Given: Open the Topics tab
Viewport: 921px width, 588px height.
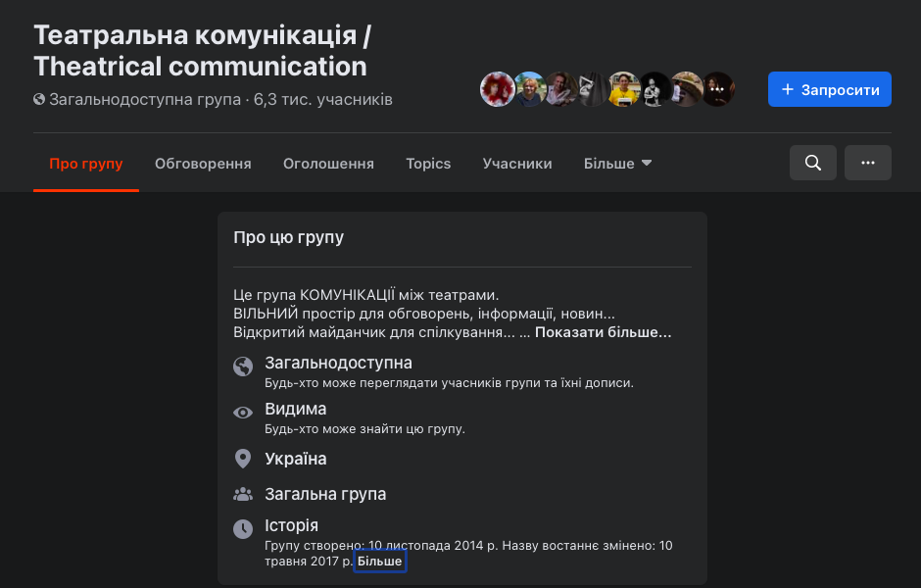Looking at the screenshot, I should [428, 164].
